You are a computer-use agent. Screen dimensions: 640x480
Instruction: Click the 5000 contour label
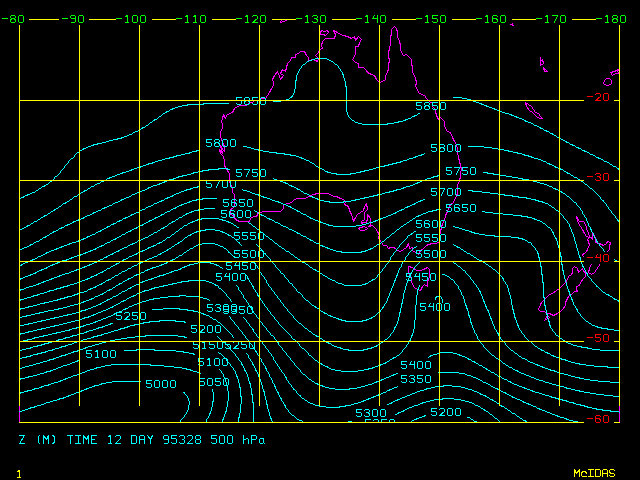click(160, 384)
